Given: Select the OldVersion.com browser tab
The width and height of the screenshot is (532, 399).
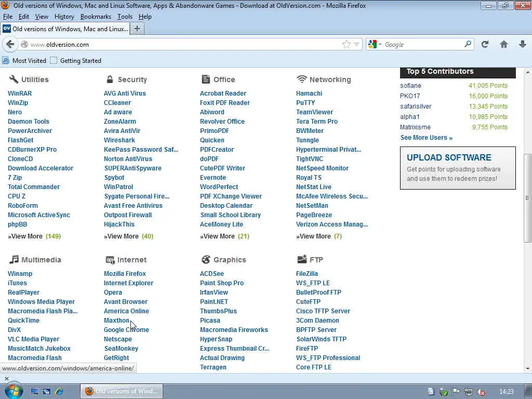Looking at the screenshot, I should (x=66, y=29).
